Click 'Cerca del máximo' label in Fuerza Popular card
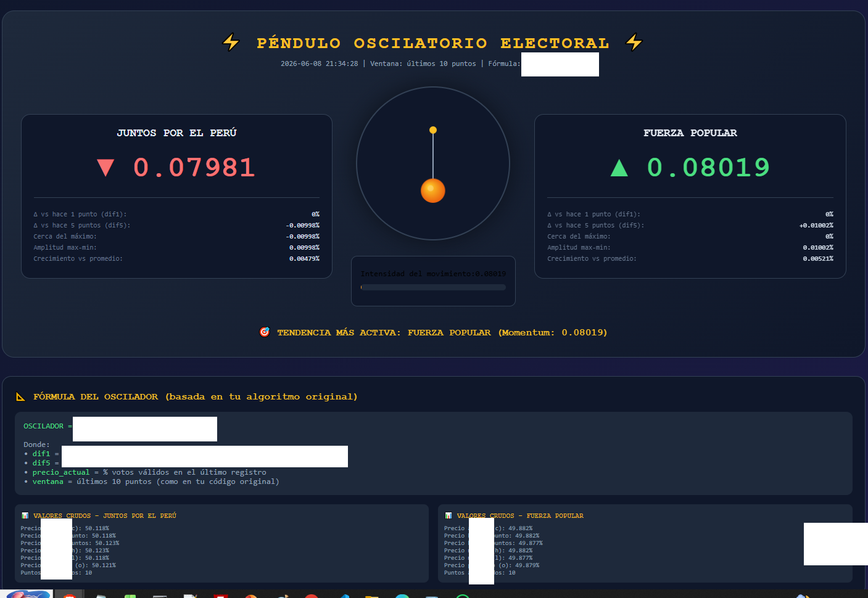Viewport: 868px width, 598px height. 579,237
